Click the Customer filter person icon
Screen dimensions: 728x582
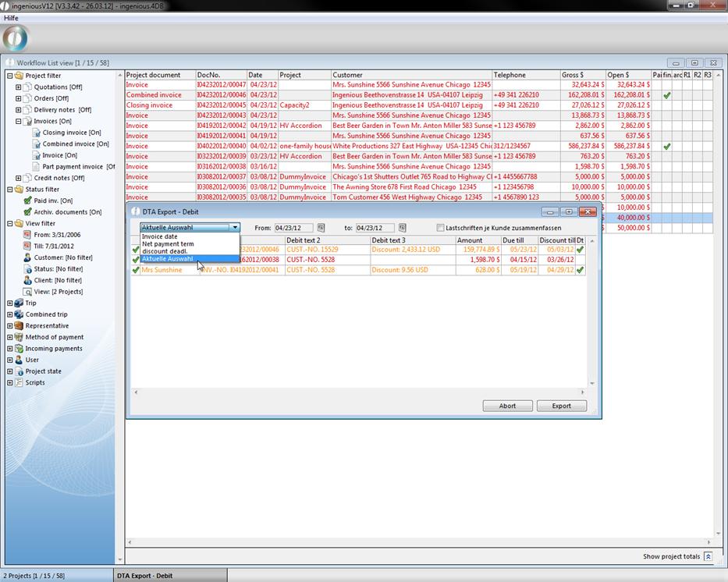pyautogui.click(x=27, y=257)
